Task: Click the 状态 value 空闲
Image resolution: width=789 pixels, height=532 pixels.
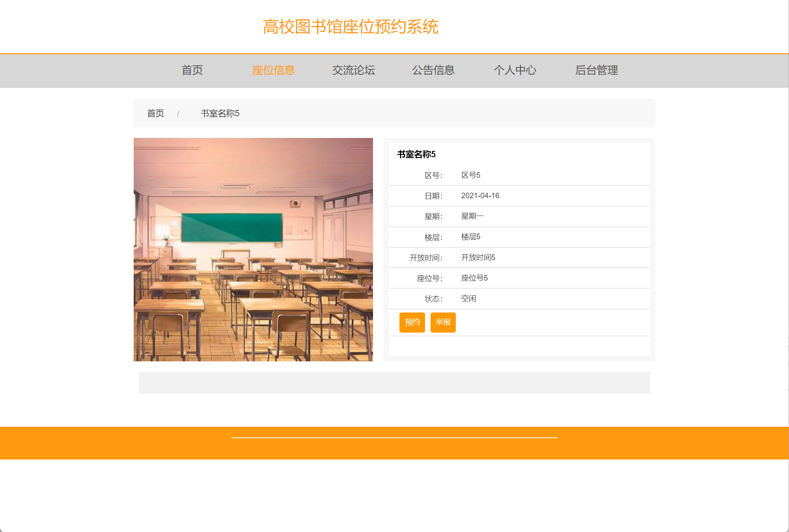Action: click(468, 299)
